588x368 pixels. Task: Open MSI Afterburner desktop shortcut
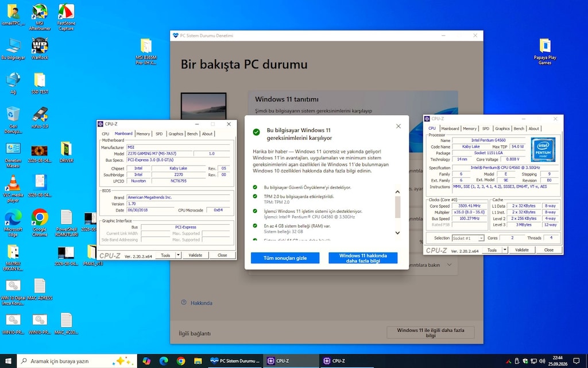point(40,17)
